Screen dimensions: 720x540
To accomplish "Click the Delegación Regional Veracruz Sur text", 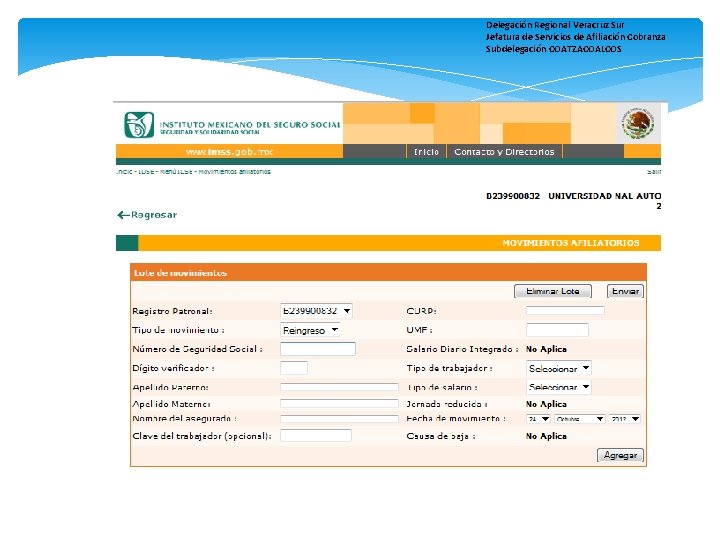I will (x=555, y=25).
